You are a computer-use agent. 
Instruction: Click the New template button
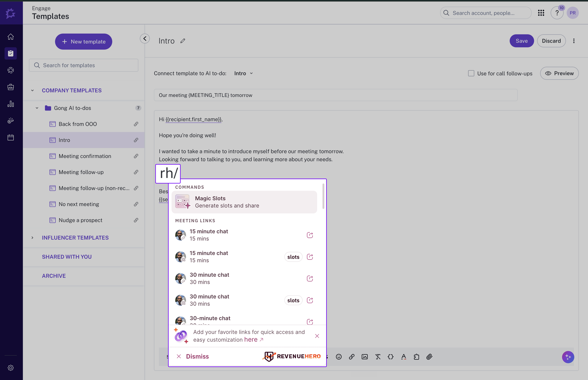tap(83, 41)
